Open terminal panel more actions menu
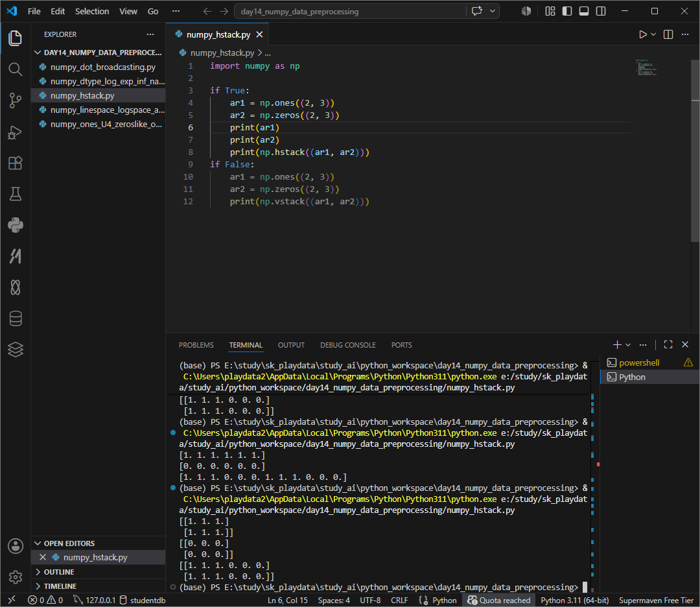 click(643, 344)
